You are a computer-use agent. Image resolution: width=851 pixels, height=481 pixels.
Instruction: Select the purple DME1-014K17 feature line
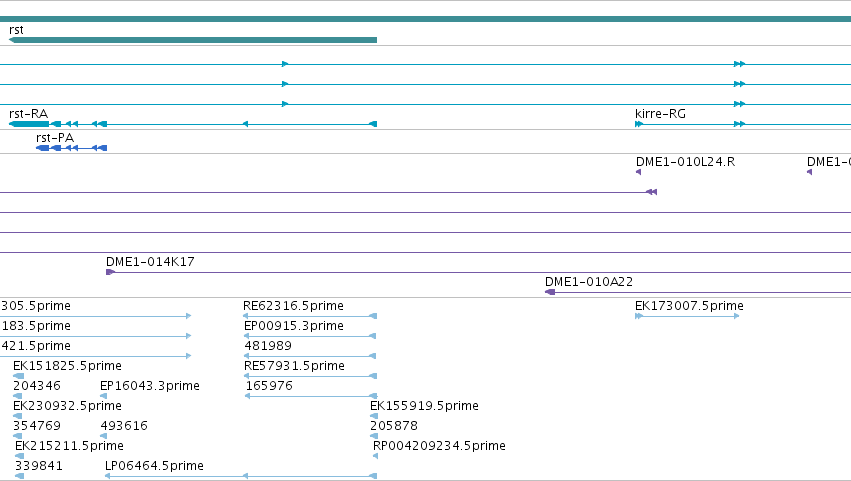point(478,272)
